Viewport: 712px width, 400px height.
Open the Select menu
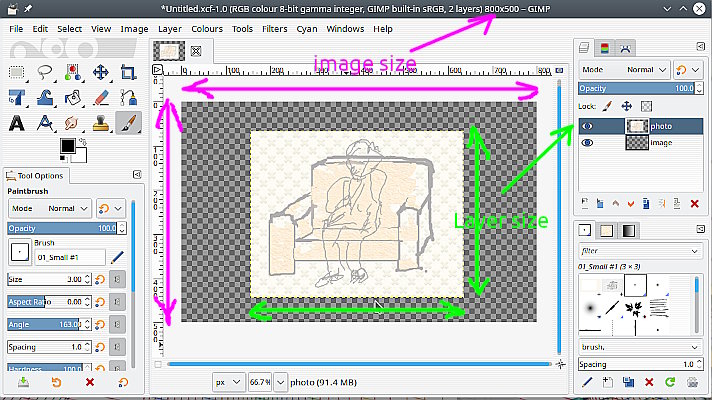(x=69, y=29)
